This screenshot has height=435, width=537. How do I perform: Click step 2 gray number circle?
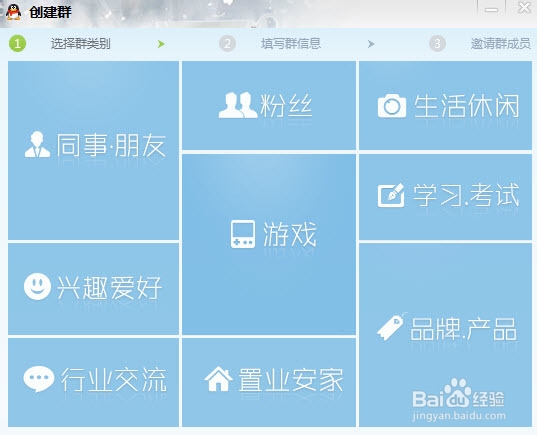tap(227, 44)
